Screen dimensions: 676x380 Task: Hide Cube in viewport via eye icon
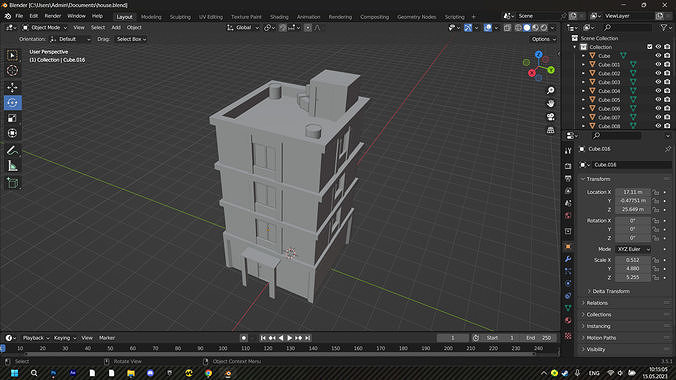[x=658, y=56]
